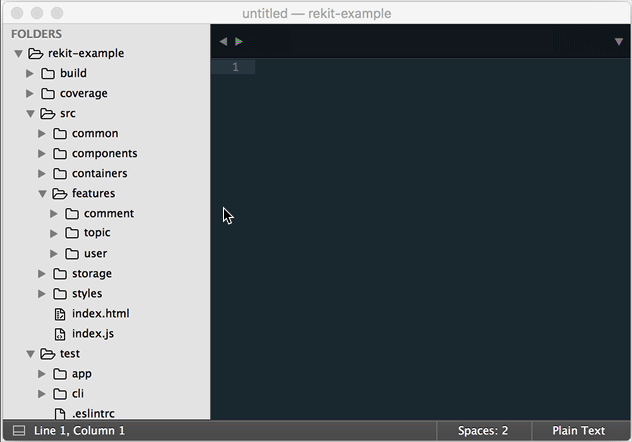This screenshot has height=442, width=632.
Task: Select the styles folder label
Action: click(87, 294)
